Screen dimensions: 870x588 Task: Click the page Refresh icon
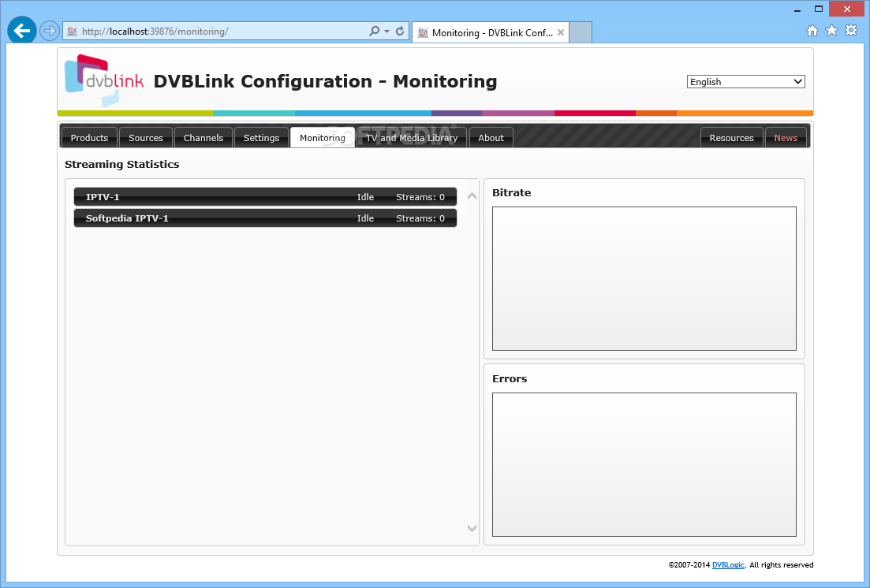(x=399, y=31)
